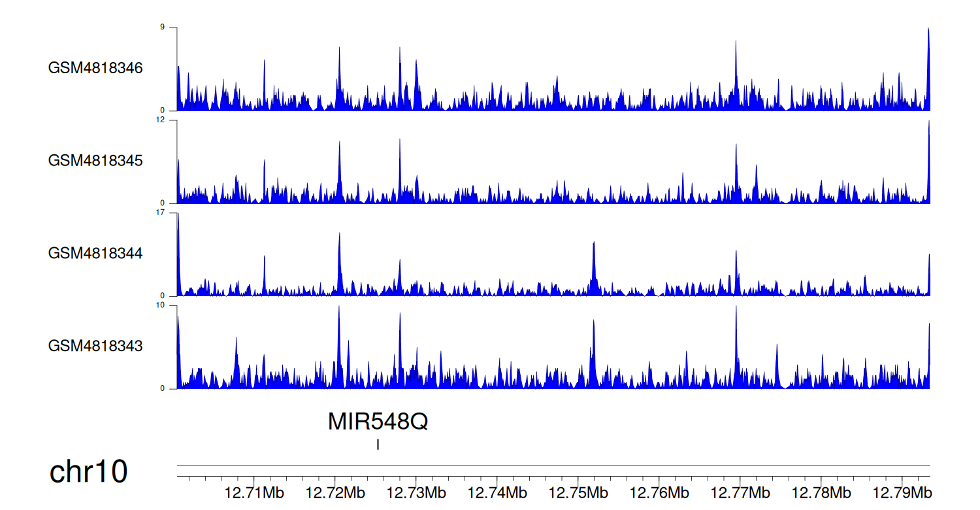
Task: Click the 12.71Mb axis position label
Action: pyautogui.click(x=255, y=492)
